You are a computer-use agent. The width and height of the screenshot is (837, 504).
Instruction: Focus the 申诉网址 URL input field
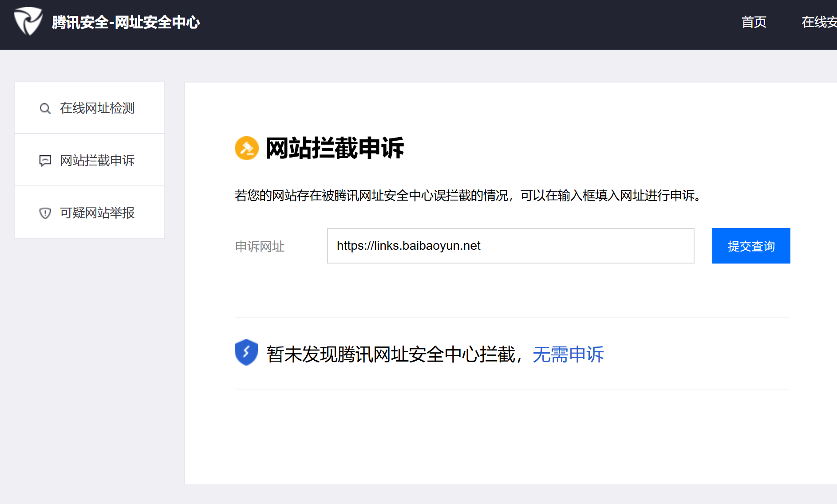coord(511,246)
